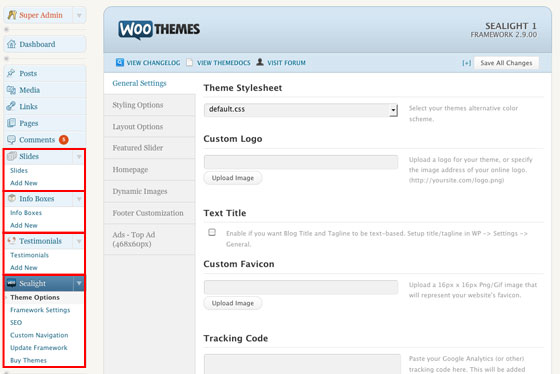Image resolution: width=560 pixels, height=374 pixels.
Task: Click the Dashboard home icon
Action: point(11,44)
